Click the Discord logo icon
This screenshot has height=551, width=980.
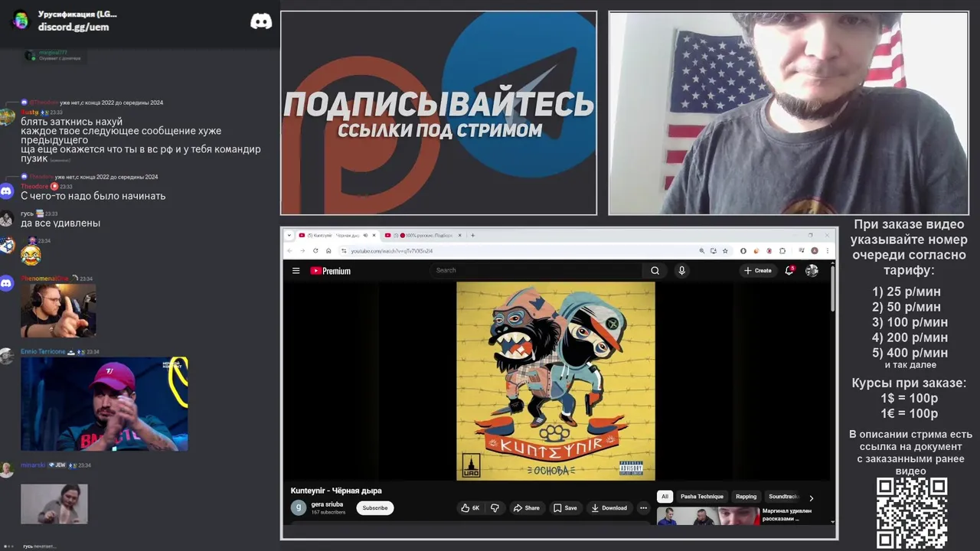pos(261,21)
